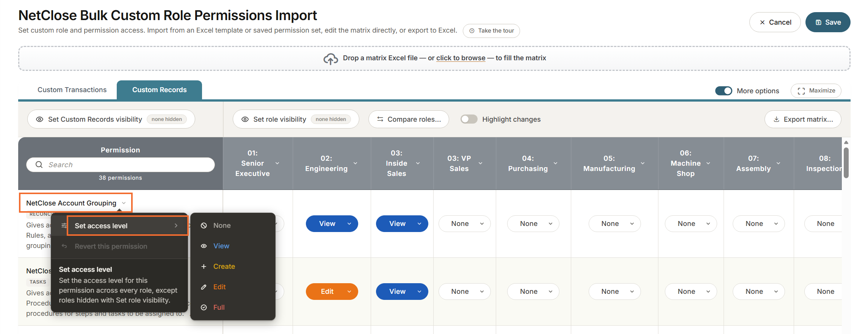Click the eye icon for role visibility

click(245, 119)
